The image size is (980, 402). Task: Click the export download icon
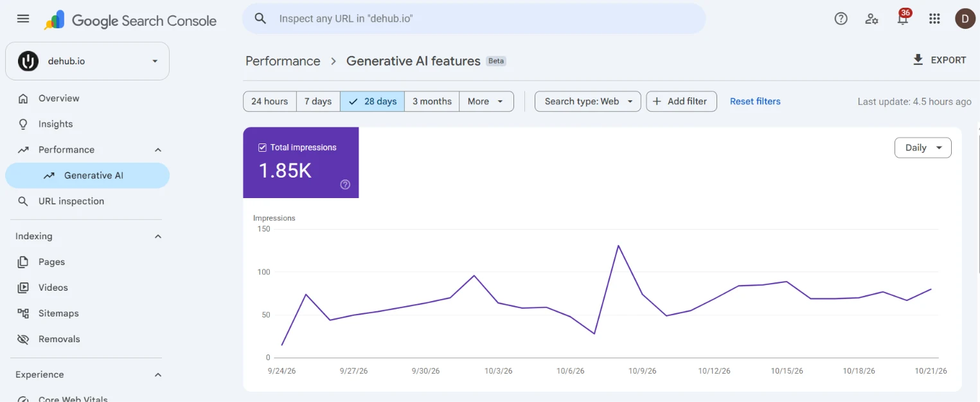click(x=918, y=60)
